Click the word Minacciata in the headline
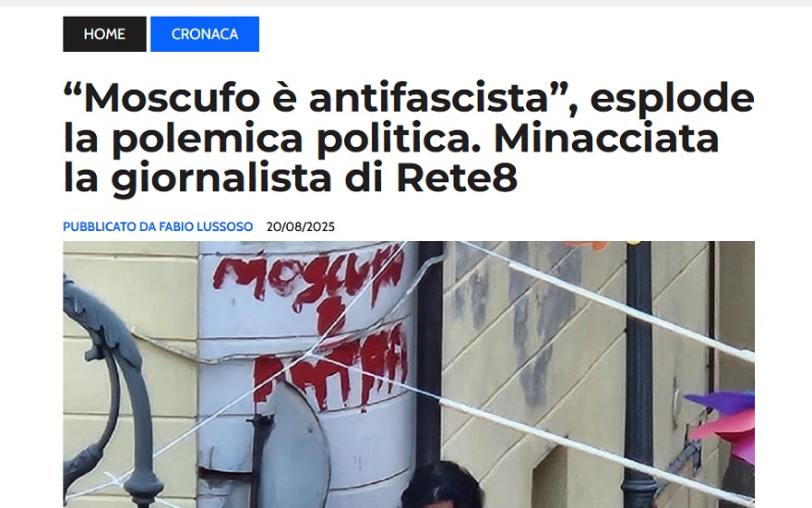Viewport: 812px width, 508px height. (606, 138)
